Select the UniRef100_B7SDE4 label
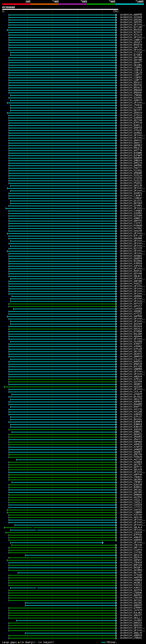146x644 pixels. pyautogui.click(x=131, y=55)
